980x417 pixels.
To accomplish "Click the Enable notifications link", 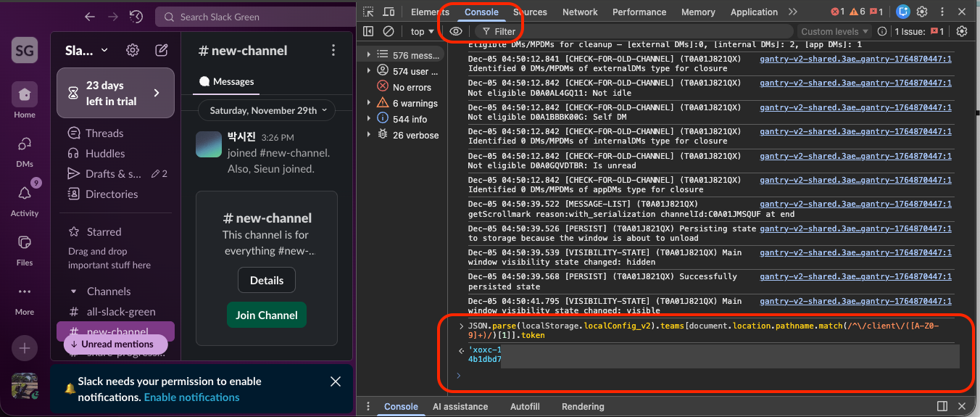I will [x=191, y=397].
